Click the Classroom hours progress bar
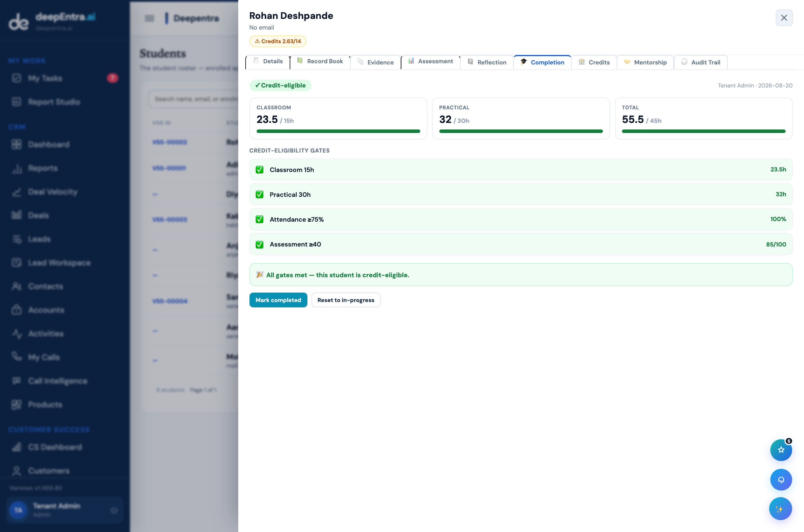Image resolution: width=804 pixels, height=532 pixels. coord(338,131)
